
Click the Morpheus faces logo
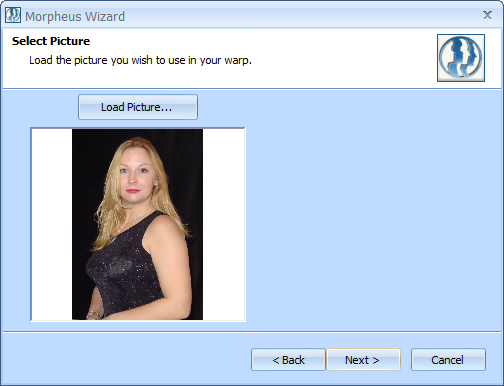[461, 58]
